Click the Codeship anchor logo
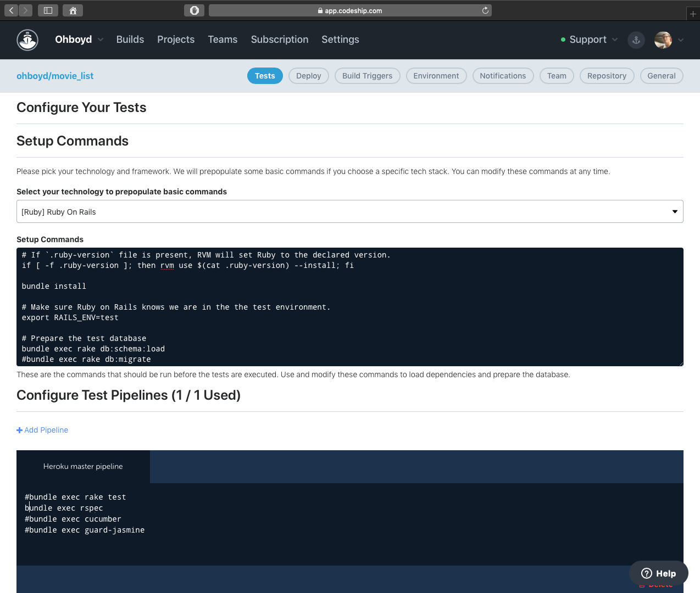The height and width of the screenshot is (593, 700). 27,40
